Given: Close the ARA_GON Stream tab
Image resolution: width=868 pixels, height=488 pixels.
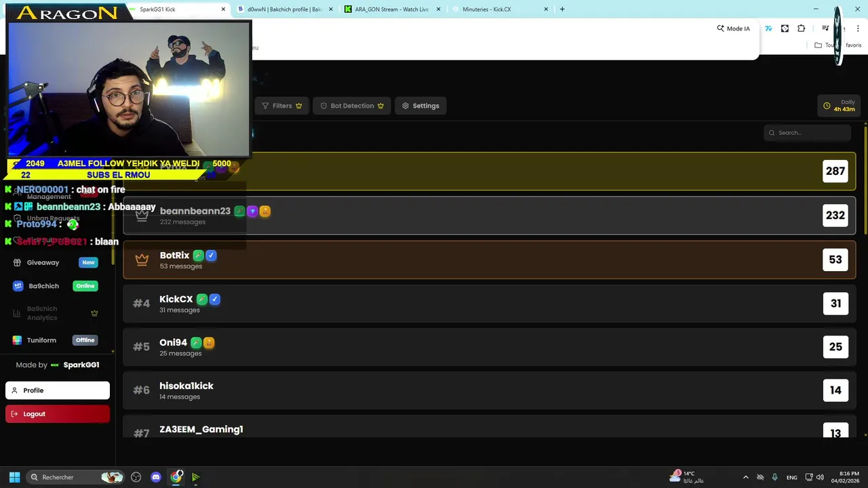Looking at the screenshot, I should pyautogui.click(x=439, y=9).
